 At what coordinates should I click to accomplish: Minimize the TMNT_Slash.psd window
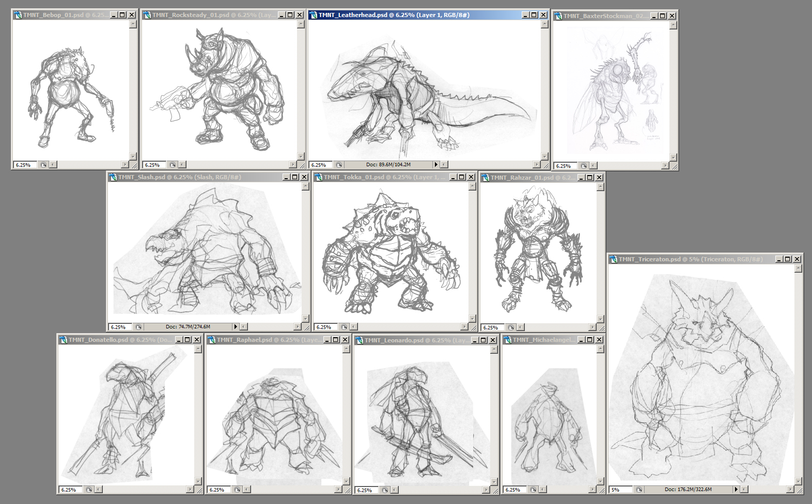click(x=286, y=177)
